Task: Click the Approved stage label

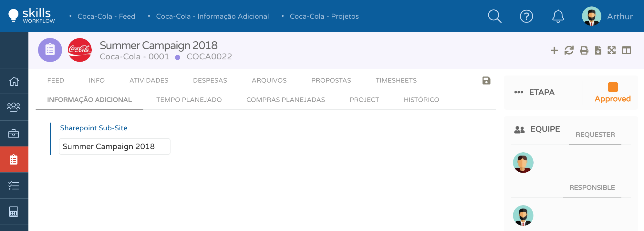Action: click(613, 99)
